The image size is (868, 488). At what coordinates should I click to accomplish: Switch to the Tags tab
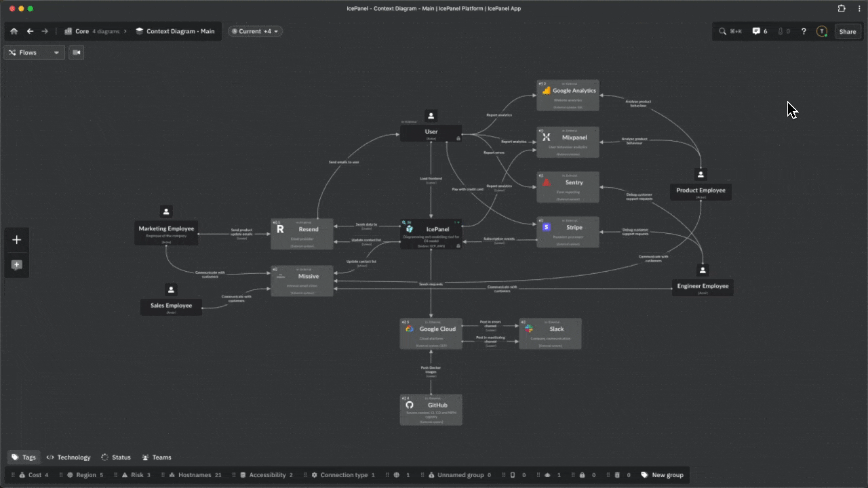(24, 457)
